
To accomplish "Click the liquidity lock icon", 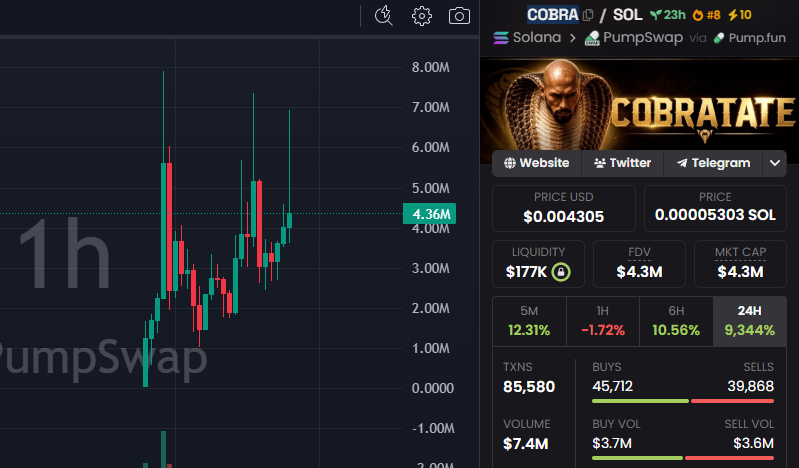I will [x=561, y=272].
